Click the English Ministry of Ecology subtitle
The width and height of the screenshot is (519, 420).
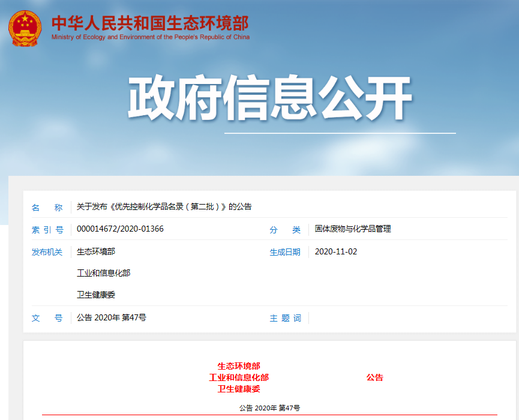pyautogui.click(x=150, y=37)
